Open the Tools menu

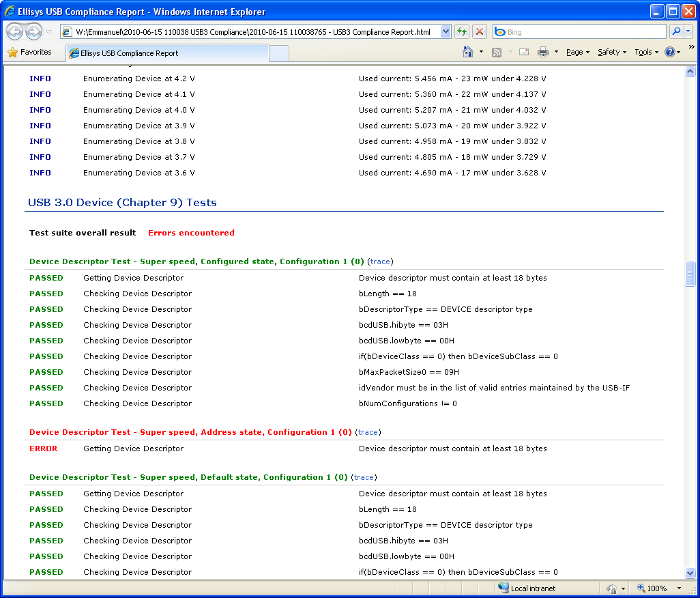(x=646, y=52)
